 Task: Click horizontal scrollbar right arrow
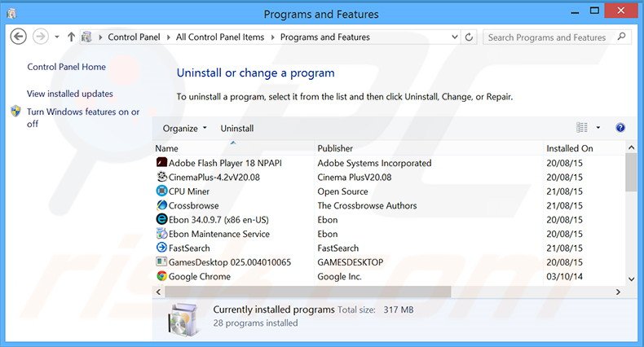618,292
